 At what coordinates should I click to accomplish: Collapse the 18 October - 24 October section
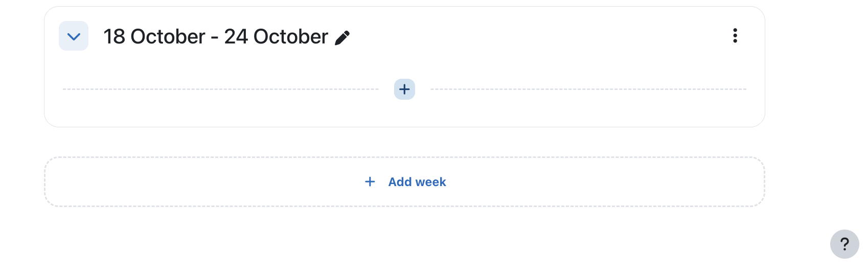click(x=74, y=36)
